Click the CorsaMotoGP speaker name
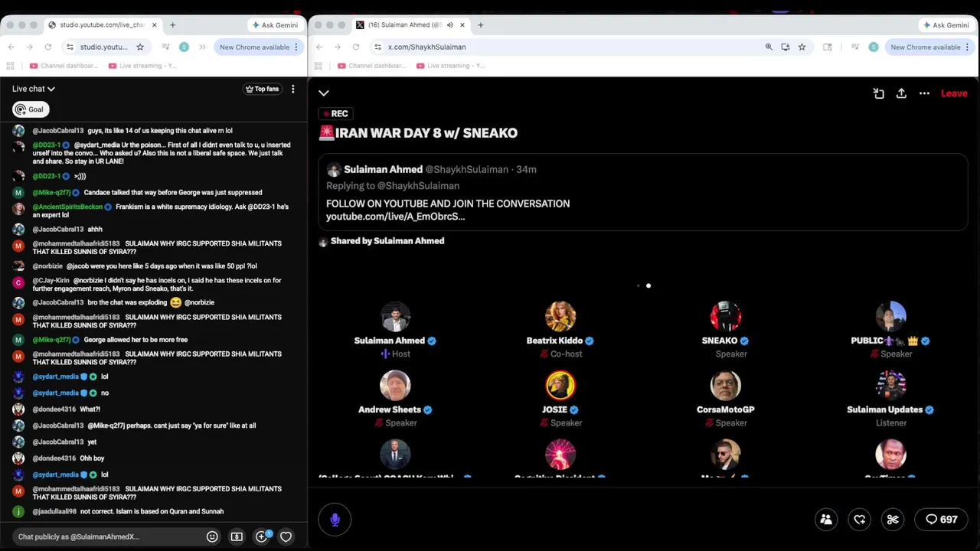Image resolution: width=980 pixels, height=551 pixels. pos(726,409)
